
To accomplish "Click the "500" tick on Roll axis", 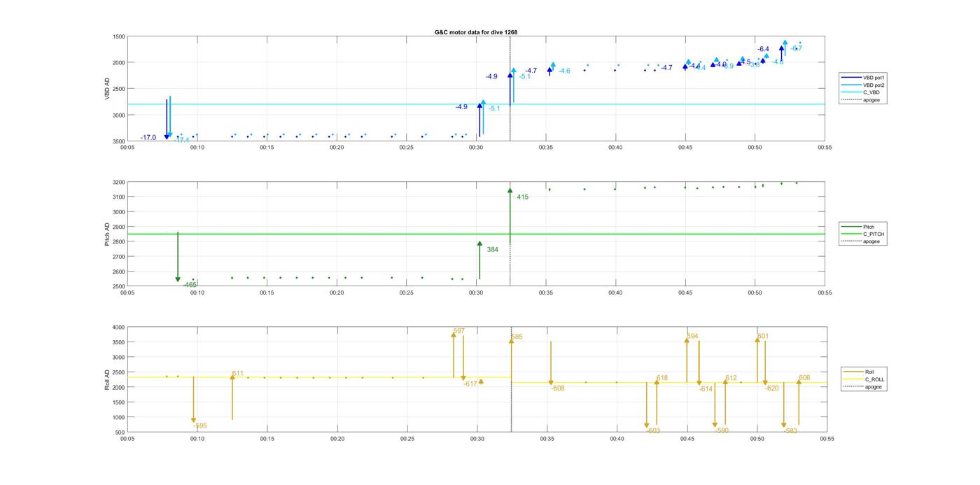I will pos(120,433).
